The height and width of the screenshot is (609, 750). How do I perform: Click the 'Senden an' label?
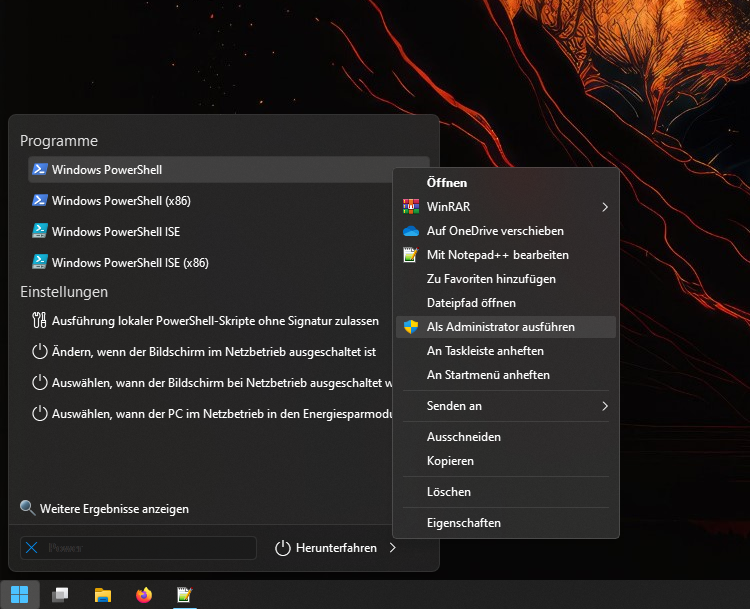tap(454, 406)
